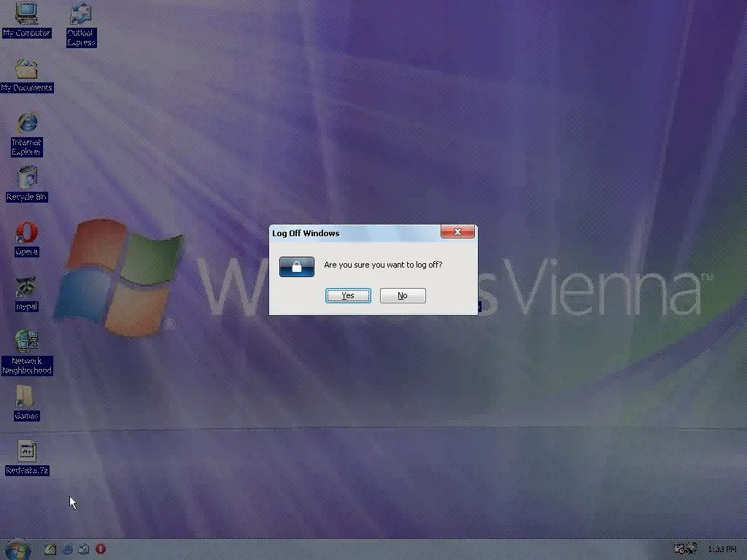Select the Network Neighborhood desktop icon

click(x=27, y=352)
